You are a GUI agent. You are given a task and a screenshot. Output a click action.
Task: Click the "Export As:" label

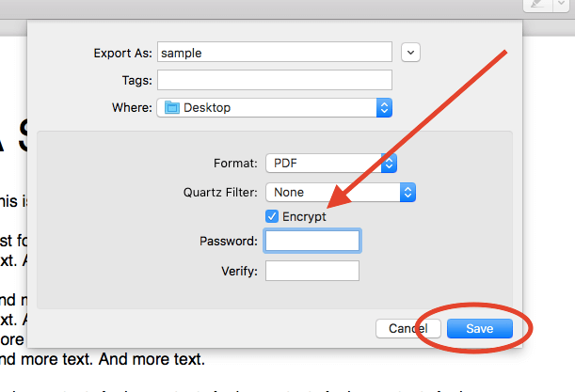122,53
